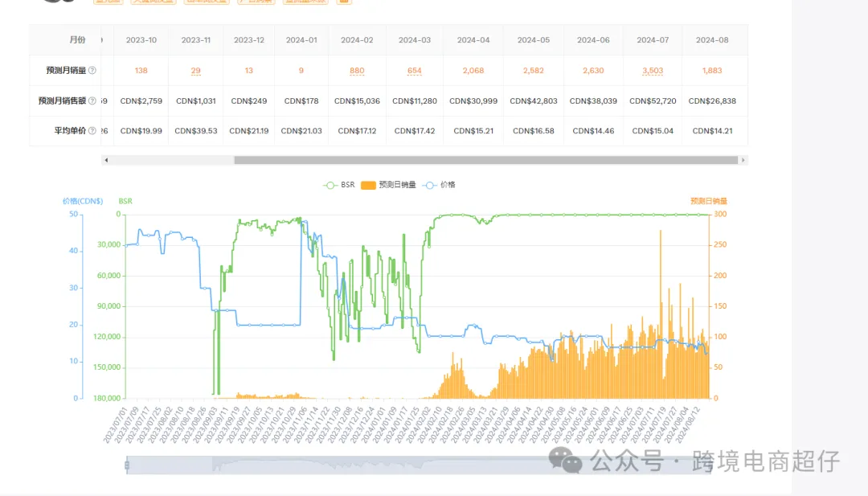Click right arrow of table scrollbar
The height and width of the screenshot is (496, 868).
coord(743,160)
